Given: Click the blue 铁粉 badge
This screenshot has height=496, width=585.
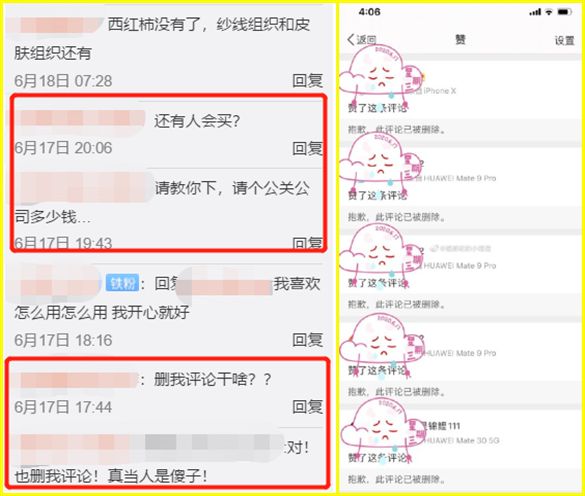Looking at the screenshot, I should tap(122, 283).
